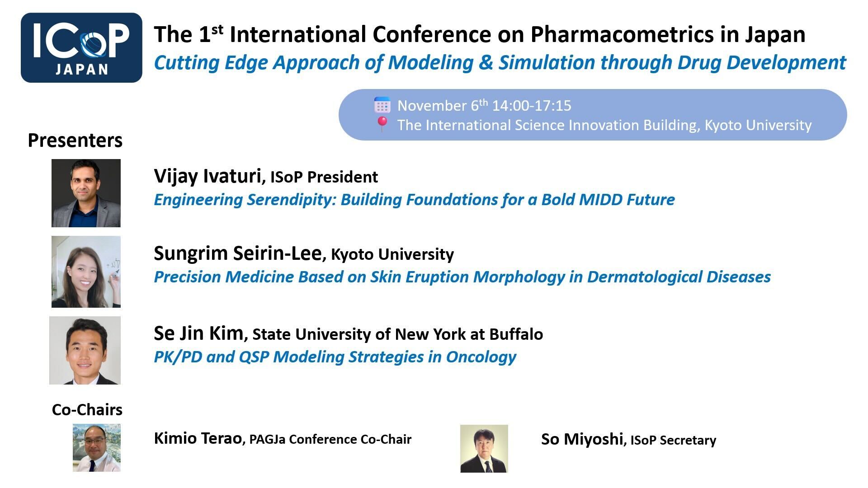The width and height of the screenshot is (868, 488).
Task: Select Vijay Ivaturi's presenter photo
Action: [86, 193]
